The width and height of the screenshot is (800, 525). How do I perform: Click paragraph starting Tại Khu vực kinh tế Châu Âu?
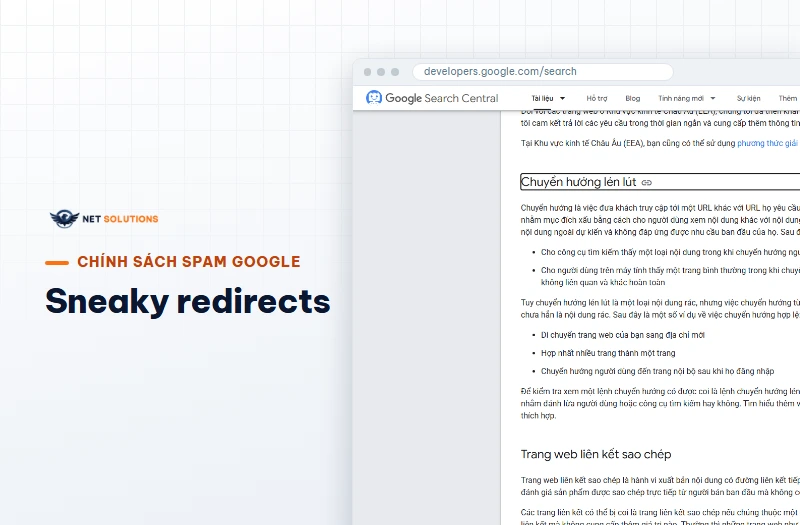pyautogui.click(x=660, y=143)
